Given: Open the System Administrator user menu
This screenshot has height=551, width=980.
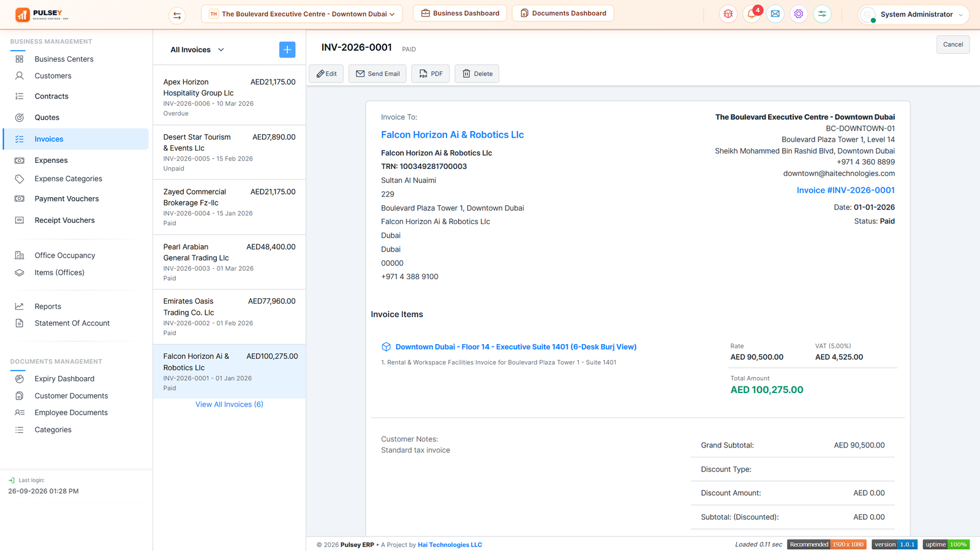Looking at the screenshot, I should point(914,14).
